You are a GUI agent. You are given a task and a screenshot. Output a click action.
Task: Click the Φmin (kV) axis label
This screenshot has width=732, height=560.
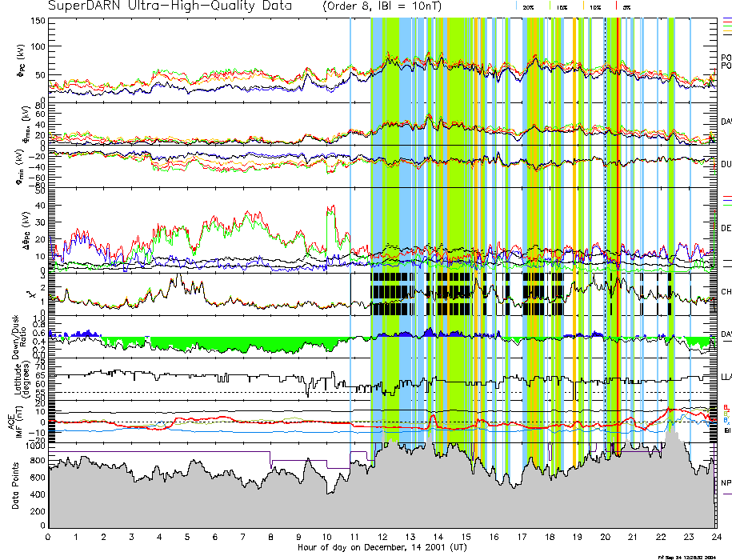[x=21, y=166]
